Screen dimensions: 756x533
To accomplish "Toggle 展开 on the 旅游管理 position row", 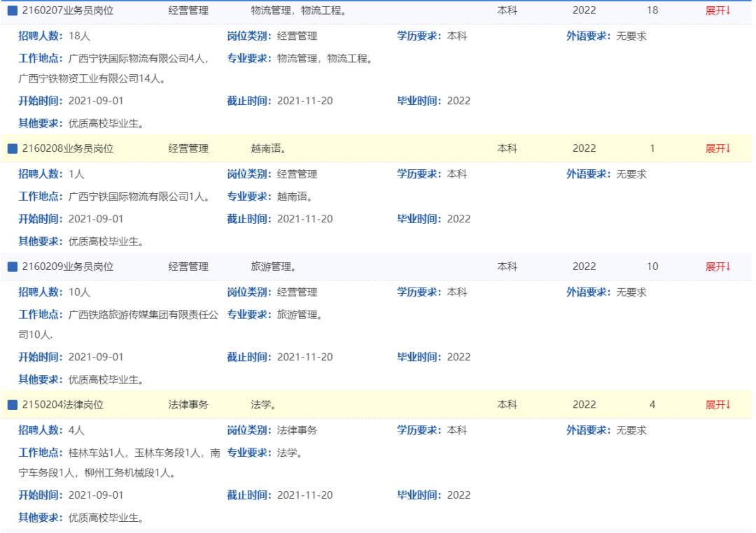I will pos(717,266).
